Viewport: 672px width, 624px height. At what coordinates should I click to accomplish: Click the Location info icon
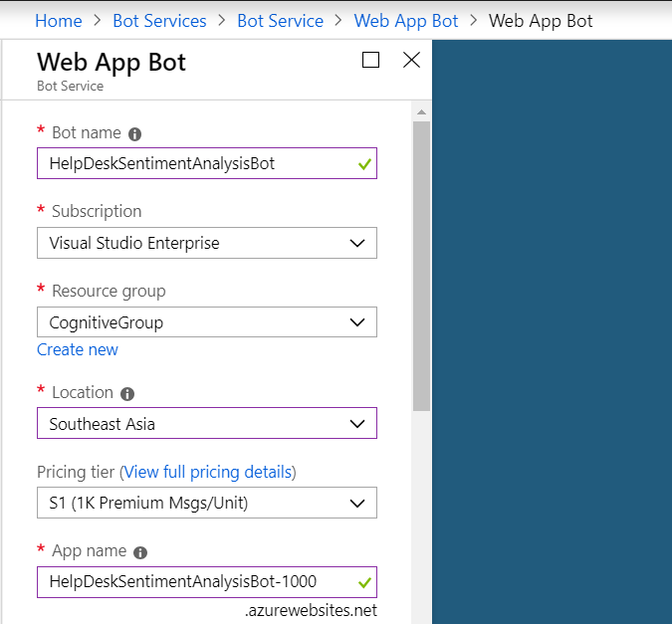click(x=127, y=393)
